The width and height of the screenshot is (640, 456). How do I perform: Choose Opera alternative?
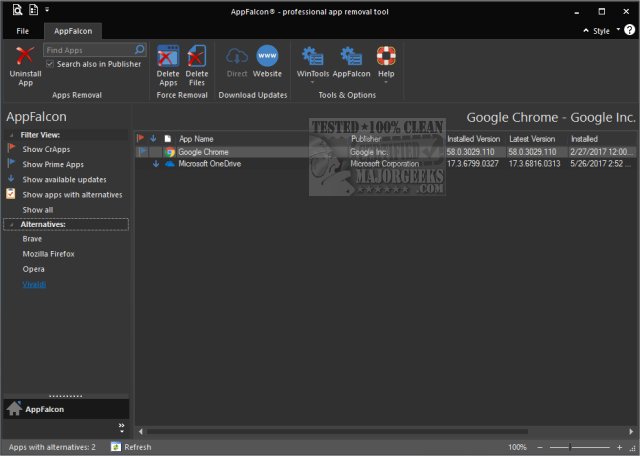click(33, 269)
